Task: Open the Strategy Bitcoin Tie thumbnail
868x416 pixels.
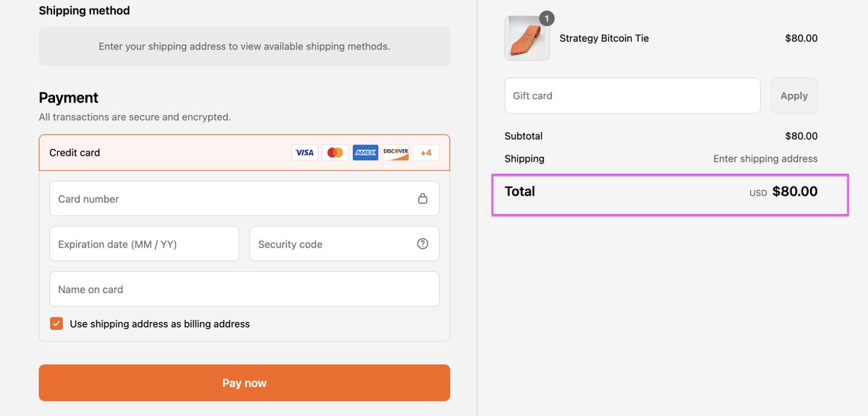Action: click(527, 38)
